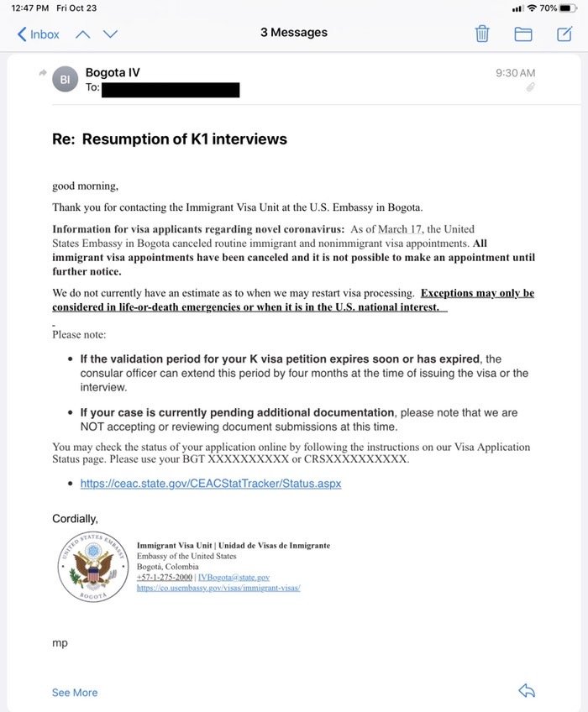Viewport: 588px width, 712px height.
Task: Tap the battery status indicator
Action: coord(568,8)
